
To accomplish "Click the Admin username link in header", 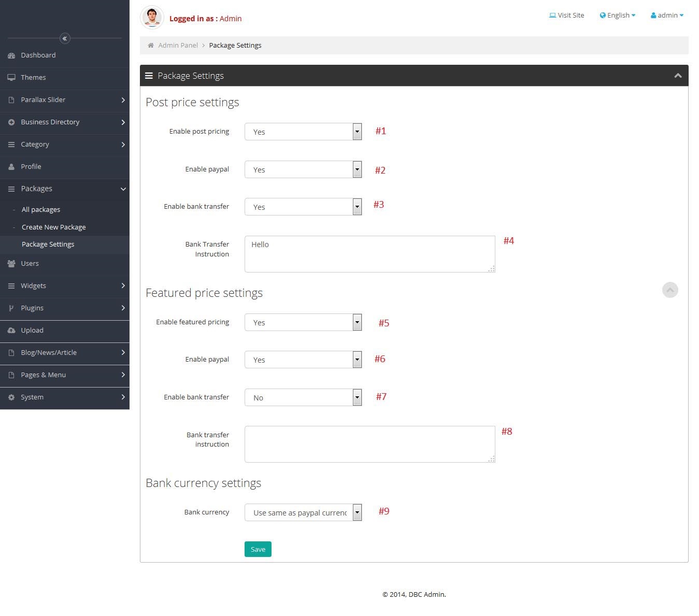I will tap(231, 19).
